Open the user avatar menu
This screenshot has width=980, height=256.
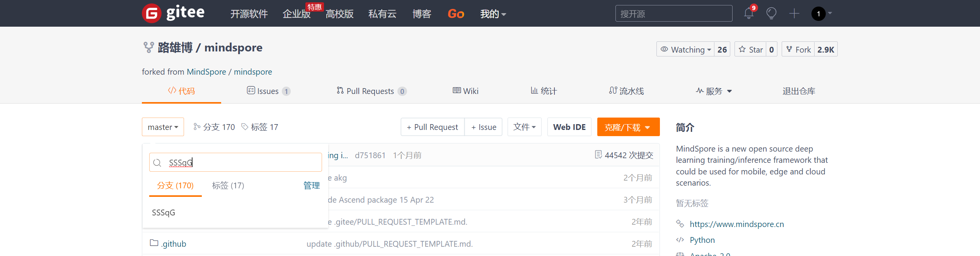[819, 14]
